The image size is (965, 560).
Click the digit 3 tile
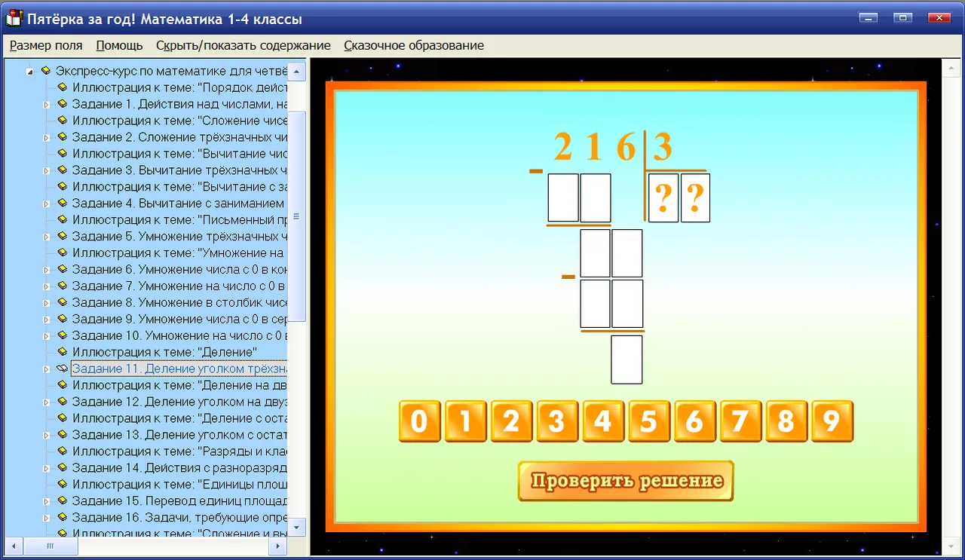[557, 421]
